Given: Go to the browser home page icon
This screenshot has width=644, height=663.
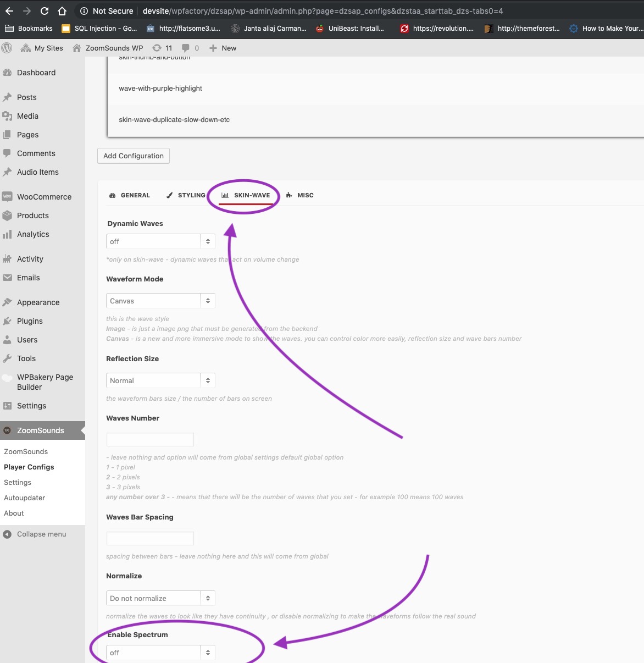Looking at the screenshot, I should 62,11.
